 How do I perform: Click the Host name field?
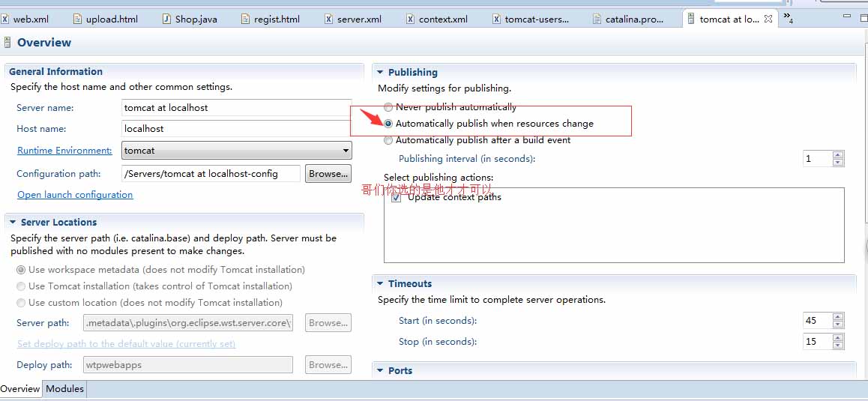pos(236,128)
